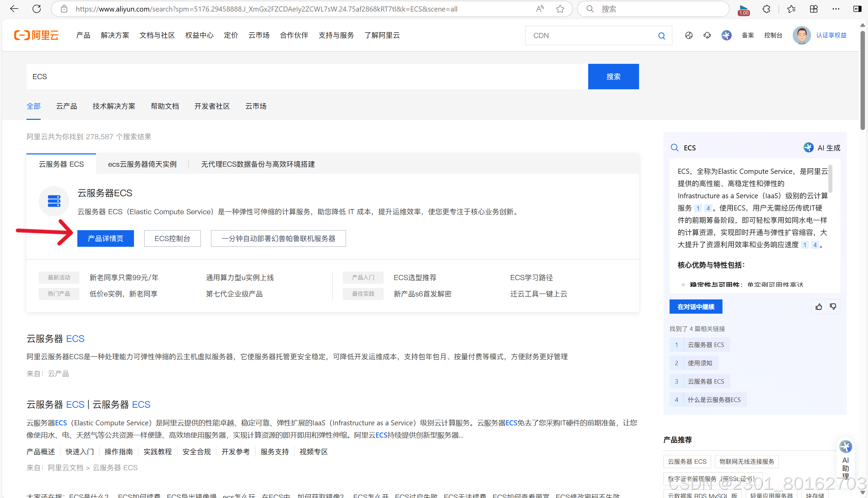Reload the page with the refresh icon
Viewport: 868px width, 498px height.
pos(37,9)
